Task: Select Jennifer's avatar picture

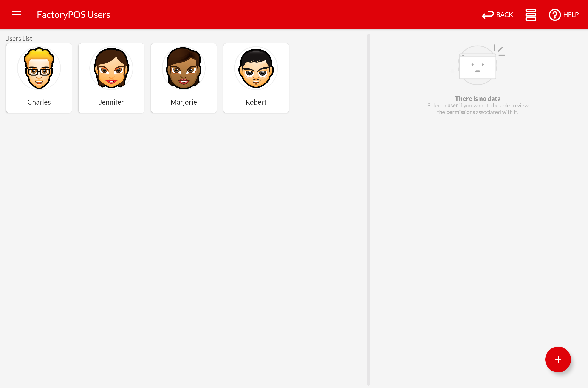Action: 111,68
